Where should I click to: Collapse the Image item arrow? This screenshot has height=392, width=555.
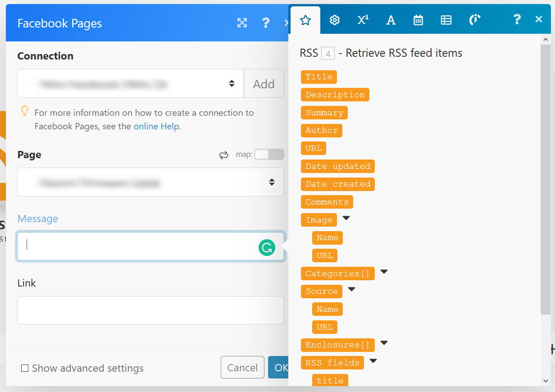click(346, 218)
